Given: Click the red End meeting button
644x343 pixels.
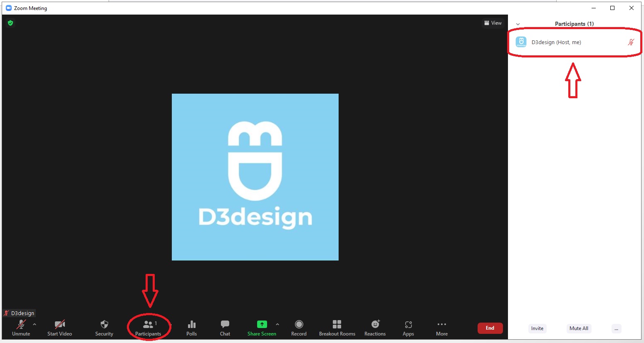Looking at the screenshot, I should (x=490, y=328).
